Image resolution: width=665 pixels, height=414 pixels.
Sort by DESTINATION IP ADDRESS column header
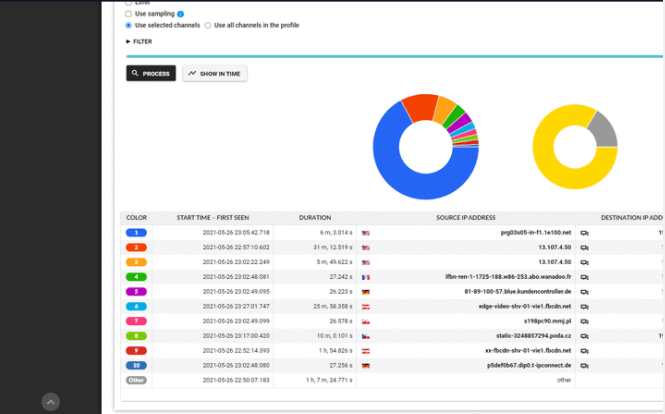[632, 218]
